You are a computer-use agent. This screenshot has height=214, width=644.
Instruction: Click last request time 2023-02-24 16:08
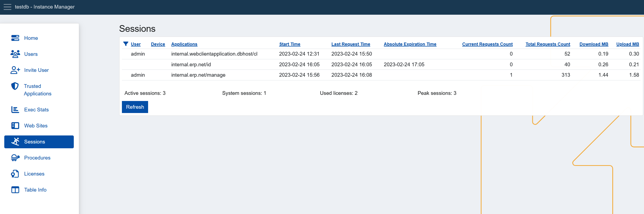pos(352,75)
